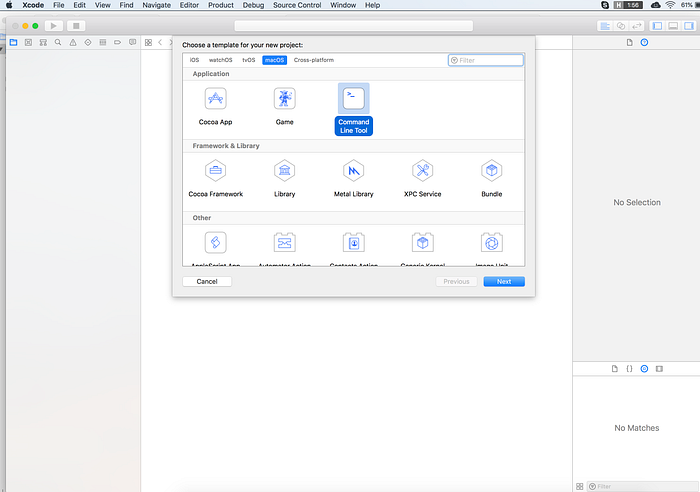
Task: Switch to Assistant editor view
Action: [x=621, y=26]
